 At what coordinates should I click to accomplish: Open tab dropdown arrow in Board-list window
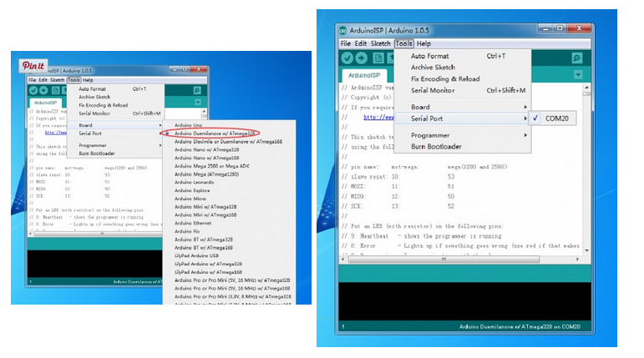tap(198, 102)
